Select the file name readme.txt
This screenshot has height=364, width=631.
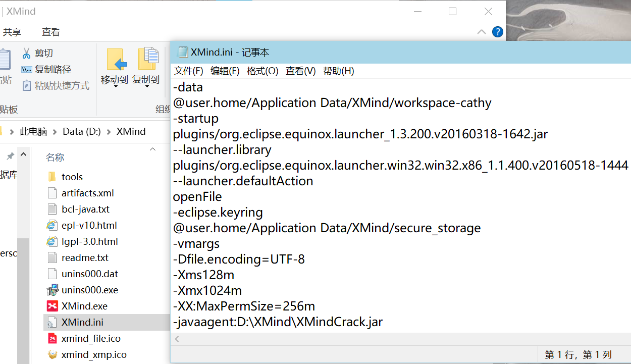[x=85, y=257]
